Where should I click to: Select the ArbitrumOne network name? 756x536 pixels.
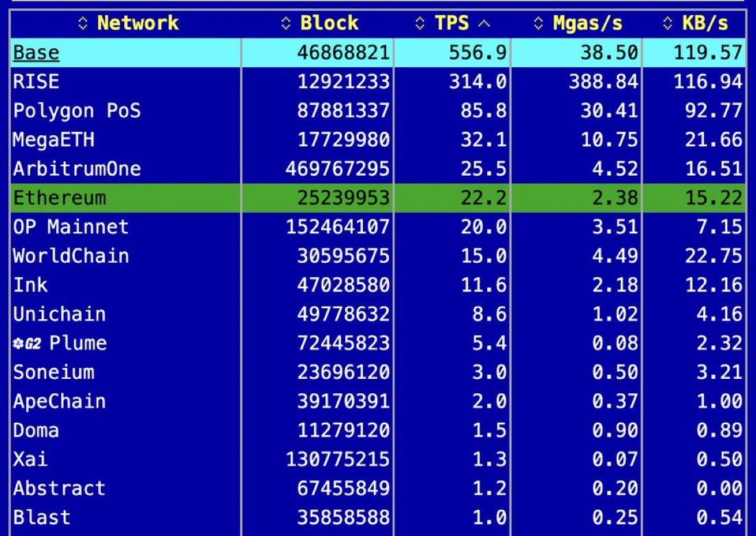(x=77, y=168)
